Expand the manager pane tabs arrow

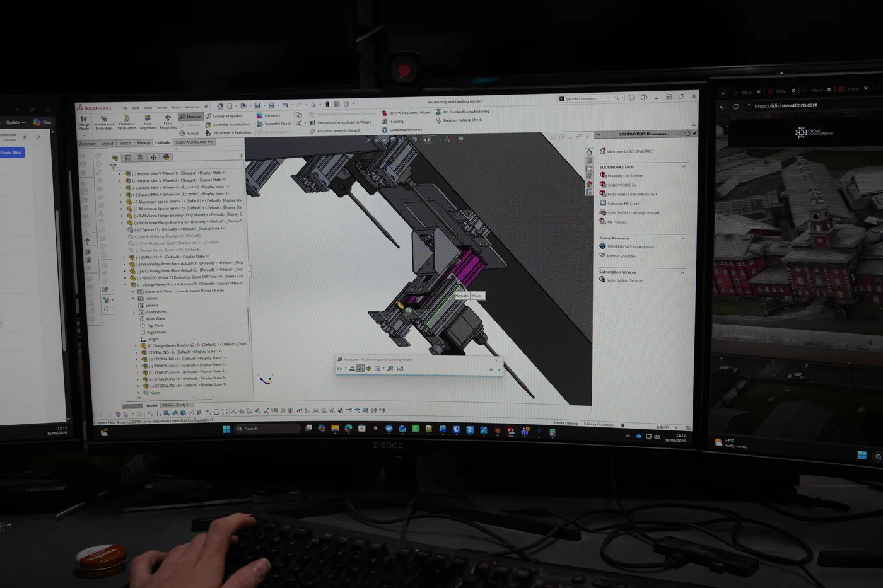coord(242,156)
